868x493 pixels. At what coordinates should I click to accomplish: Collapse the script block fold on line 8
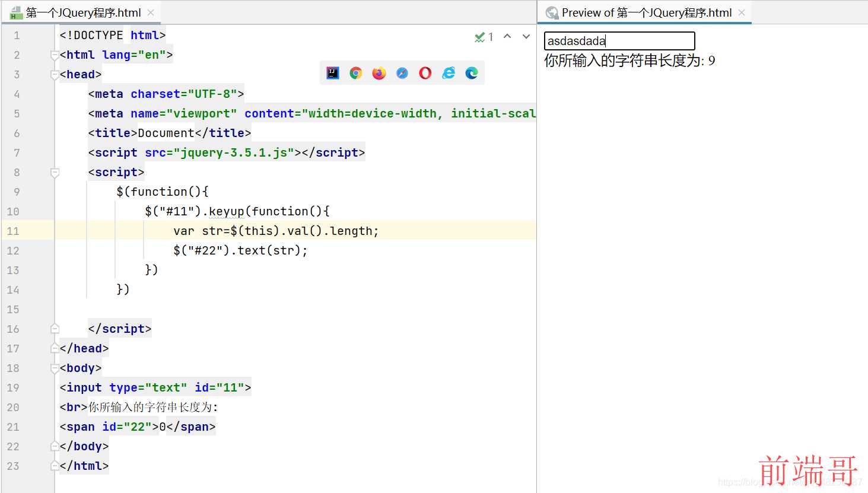pos(55,173)
